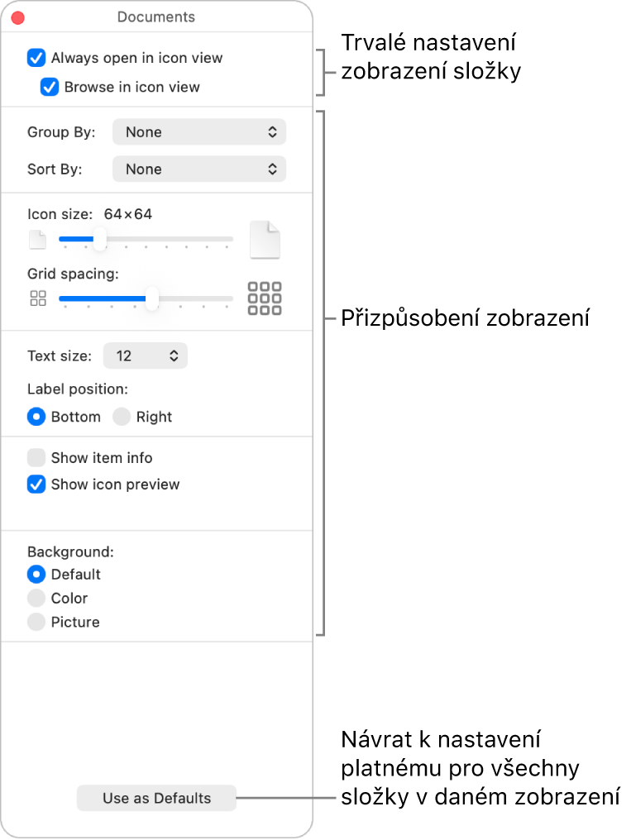Click the Grid spacing slider handle

[x=151, y=298]
